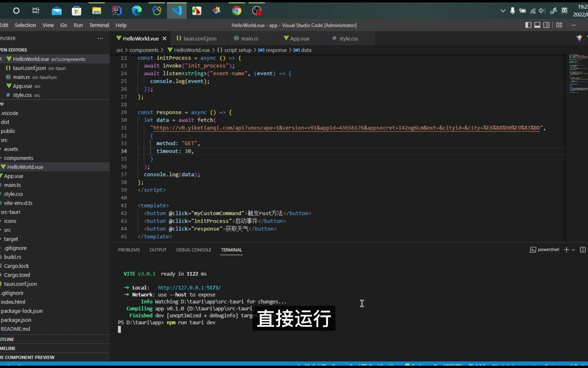Open Explorer more actions ellipsis
Viewport: 588px width, 368px height.
point(100,39)
